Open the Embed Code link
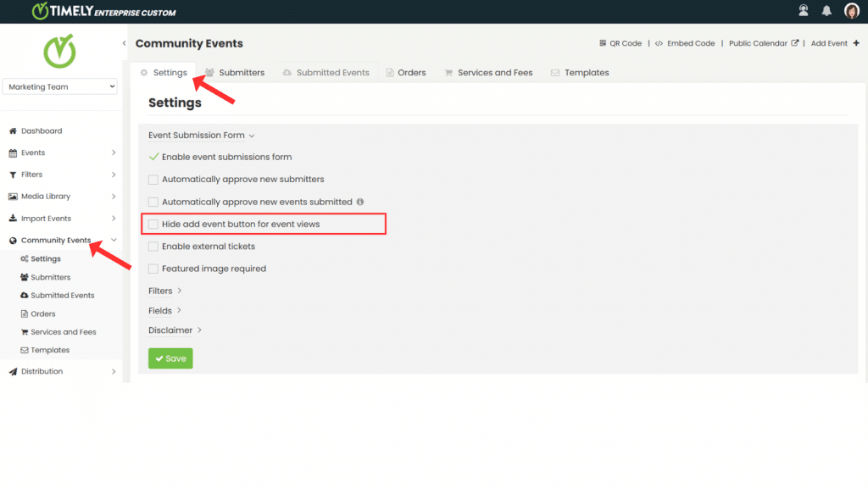 click(x=687, y=43)
